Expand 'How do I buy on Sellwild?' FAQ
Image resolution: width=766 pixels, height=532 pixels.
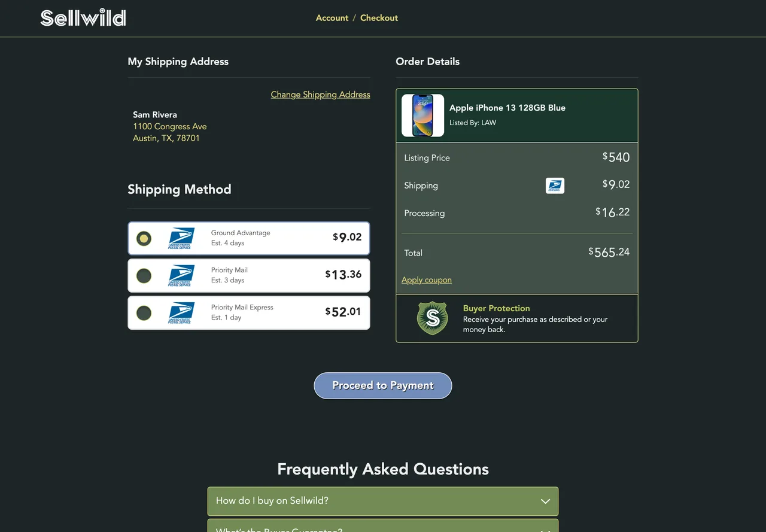pyautogui.click(x=383, y=501)
